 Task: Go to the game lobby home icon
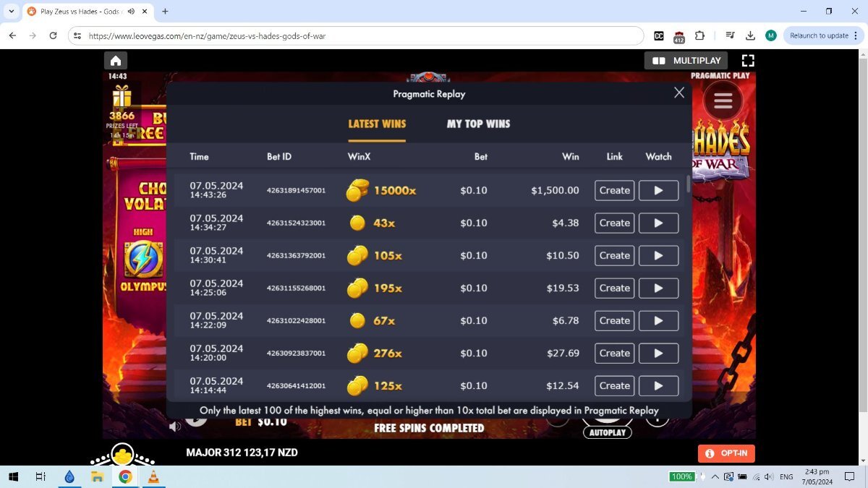click(x=116, y=61)
